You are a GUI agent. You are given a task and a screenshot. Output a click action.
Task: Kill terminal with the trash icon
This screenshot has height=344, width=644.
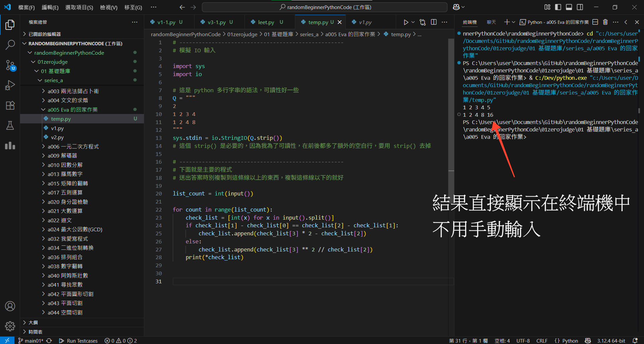pos(605,22)
